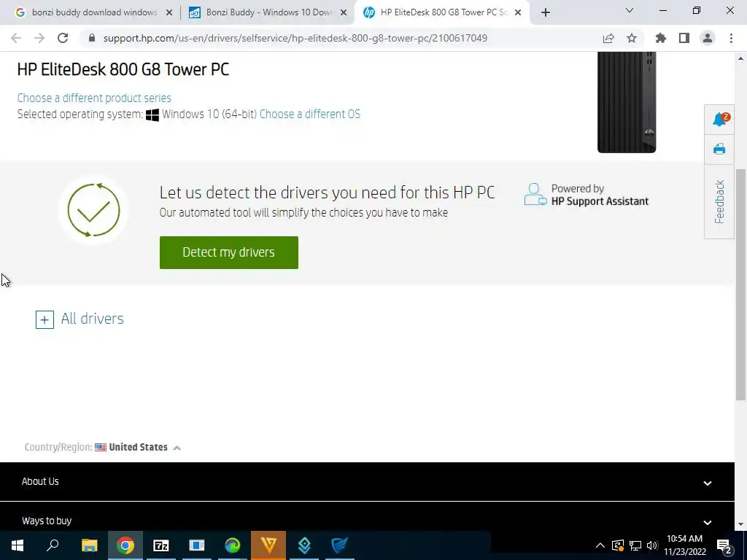Toggle the Chrome side panel icon
Image resolution: width=747 pixels, height=560 pixels.
pos(684,38)
